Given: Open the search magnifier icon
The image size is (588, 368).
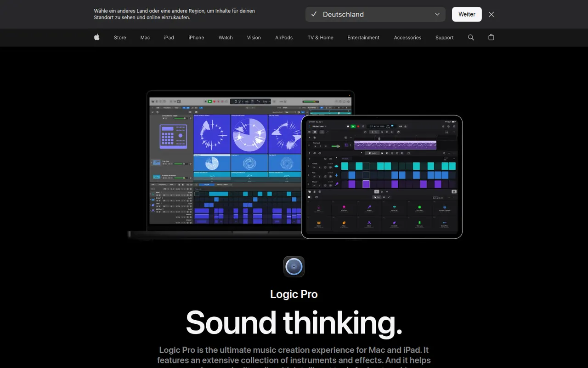Looking at the screenshot, I should [471, 37].
